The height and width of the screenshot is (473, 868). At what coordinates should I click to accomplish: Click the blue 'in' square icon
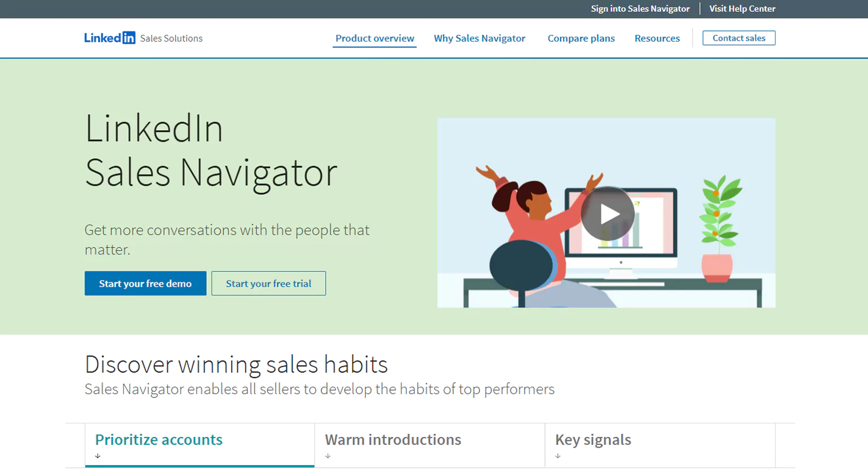pyautogui.click(x=130, y=38)
